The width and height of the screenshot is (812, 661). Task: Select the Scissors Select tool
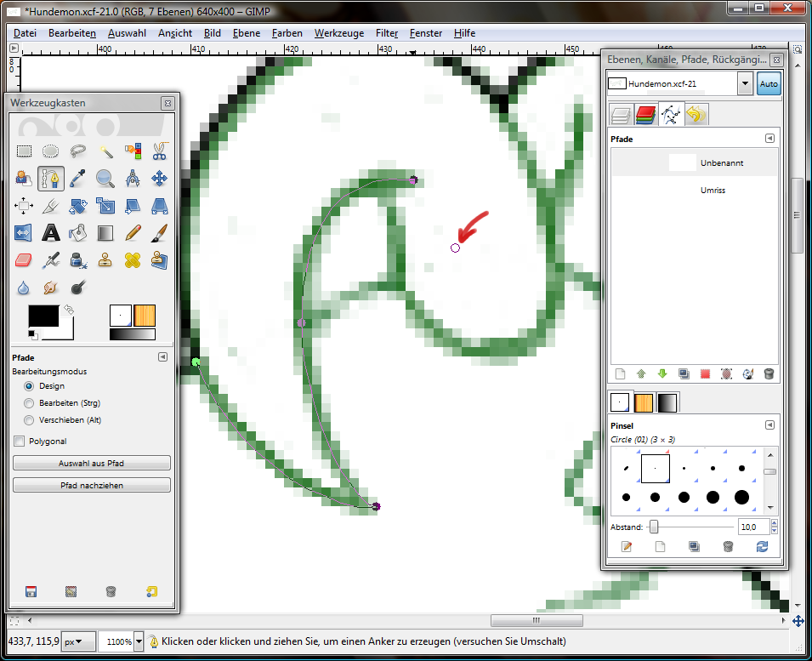point(160,151)
